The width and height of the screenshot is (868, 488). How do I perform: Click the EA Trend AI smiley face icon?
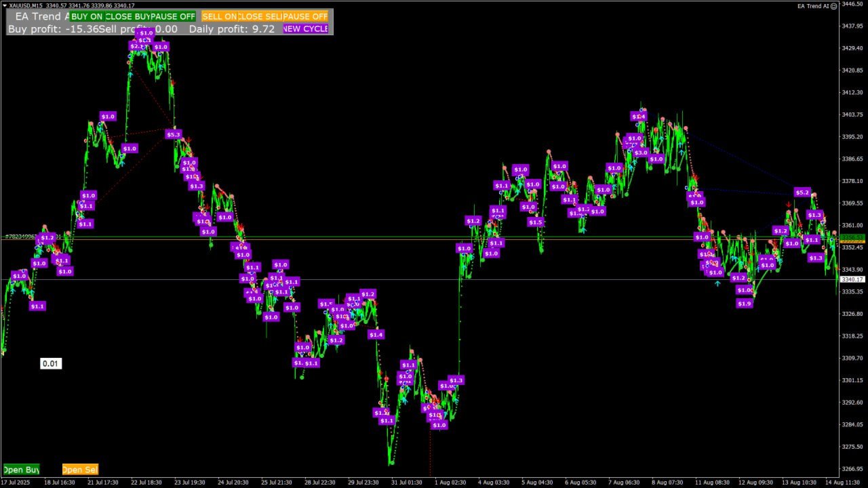[x=833, y=5]
